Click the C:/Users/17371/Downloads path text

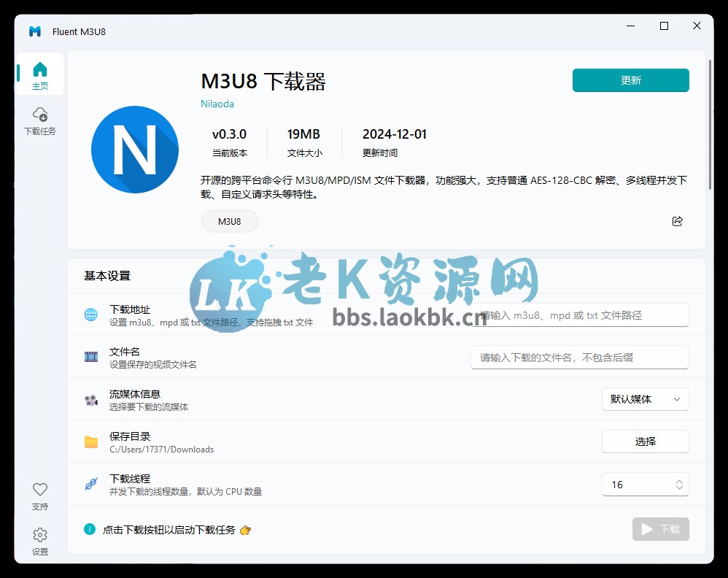point(161,450)
